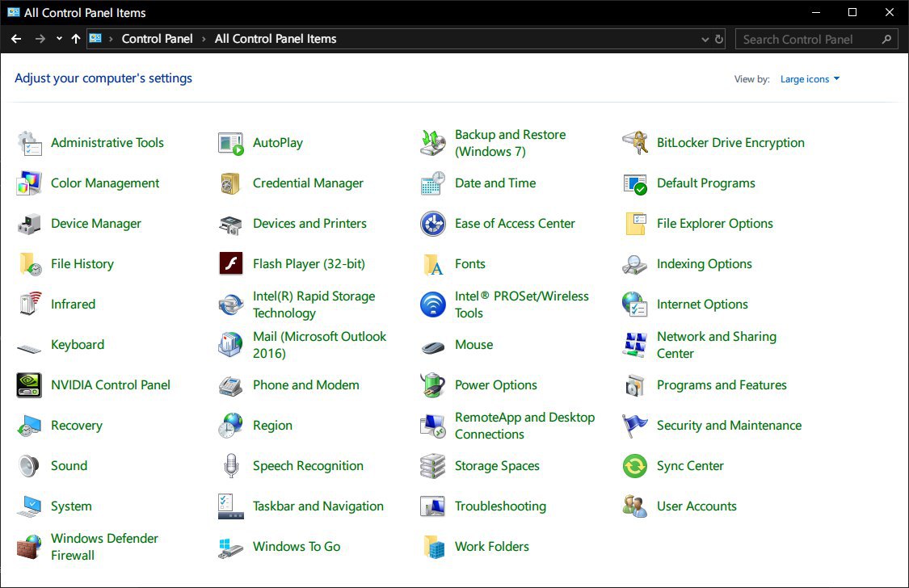Open the Administrative Tools icon
Viewport: 909px width, 588px height.
29,143
